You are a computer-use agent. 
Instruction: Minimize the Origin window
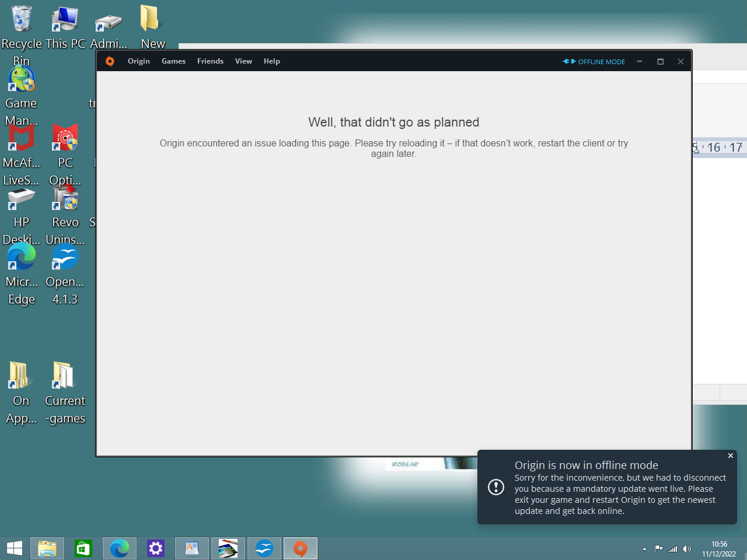(x=640, y=61)
